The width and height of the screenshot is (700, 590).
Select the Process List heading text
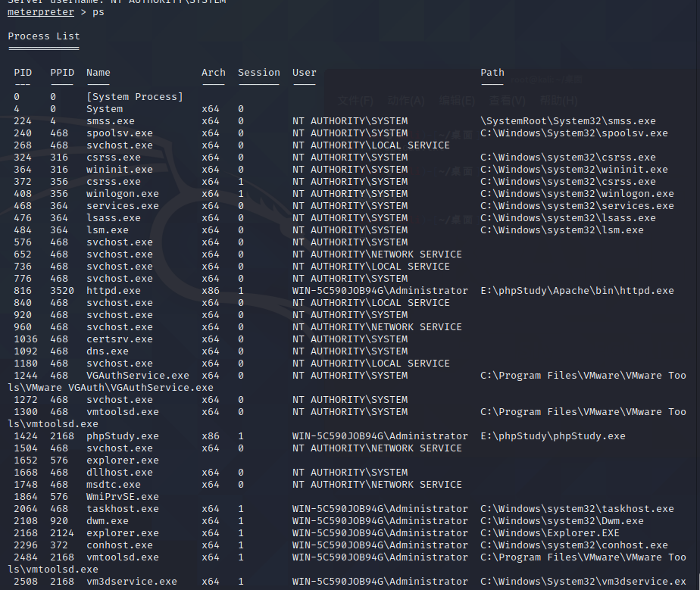(x=43, y=36)
